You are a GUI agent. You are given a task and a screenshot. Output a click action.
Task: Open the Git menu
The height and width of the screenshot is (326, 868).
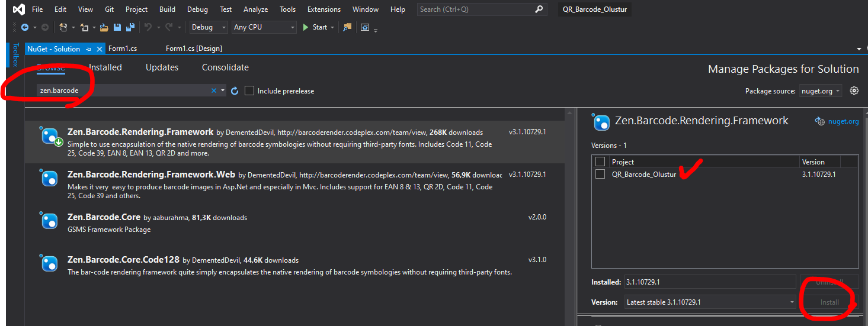(x=109, y=9)
